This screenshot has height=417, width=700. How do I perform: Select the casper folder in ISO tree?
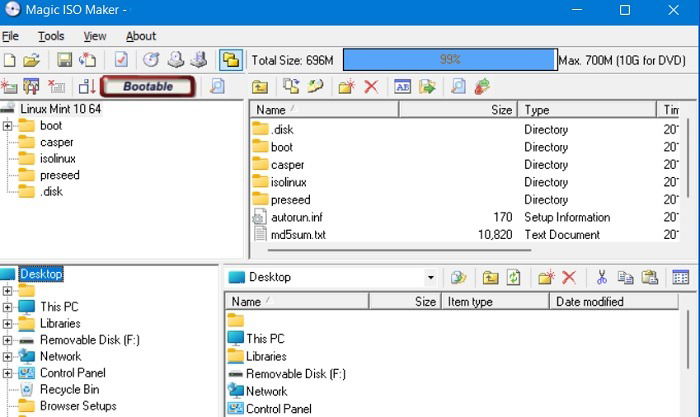click(x=57, y=142)
